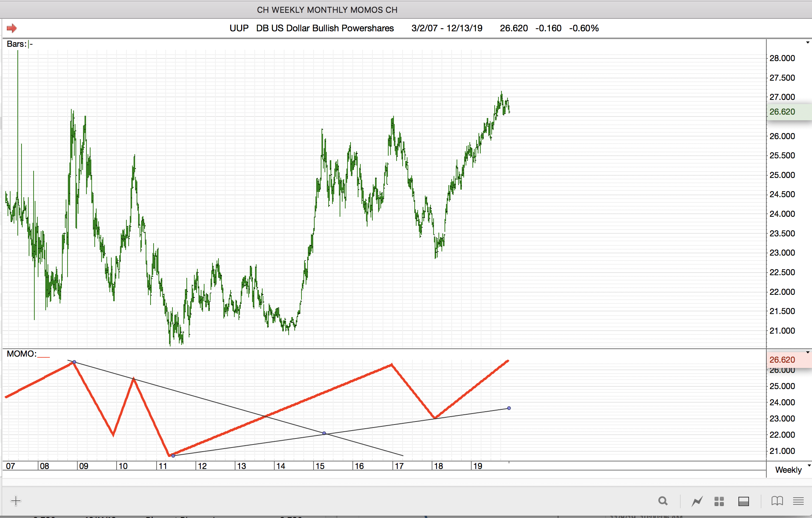Toggle the split lower pane icon
Viewport: 812px width, 518px height.
tap(743, 501)
